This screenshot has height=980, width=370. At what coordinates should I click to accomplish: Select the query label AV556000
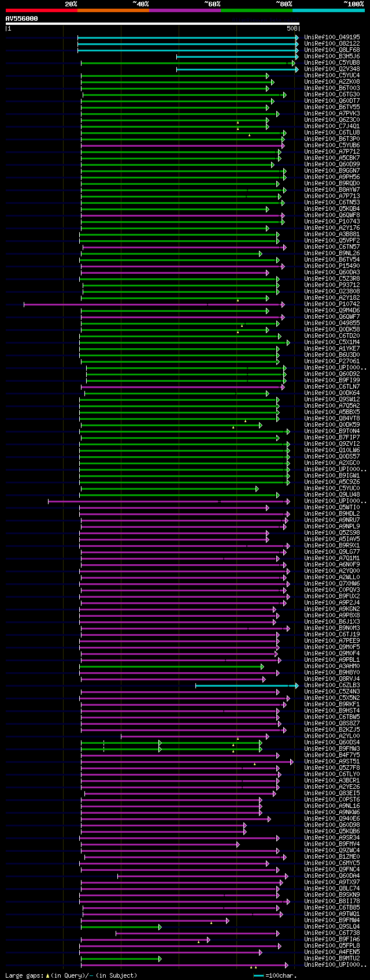22,18
